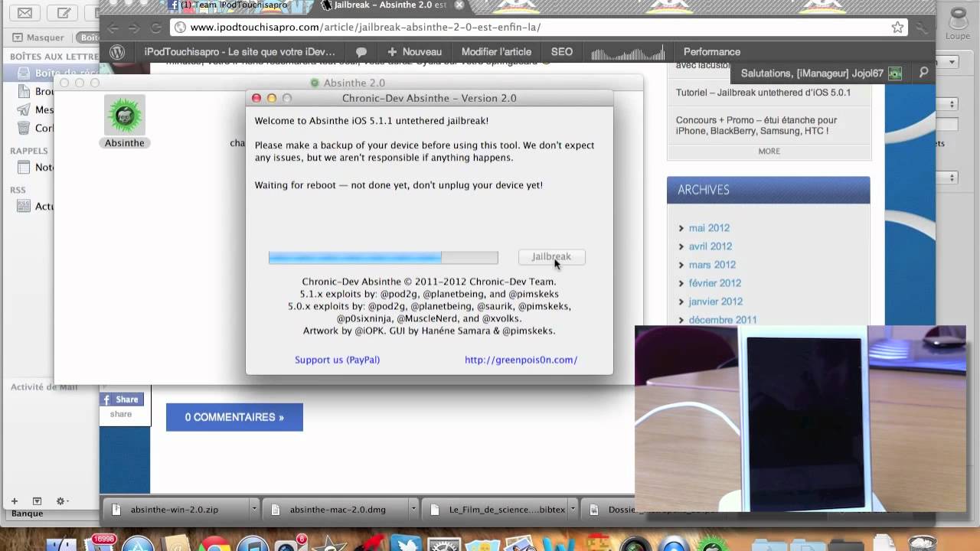The width and height of the screenshot is (980, 551).
Task: Toggle Mail activity panel with triangle button
Action: tap(37, 501)
